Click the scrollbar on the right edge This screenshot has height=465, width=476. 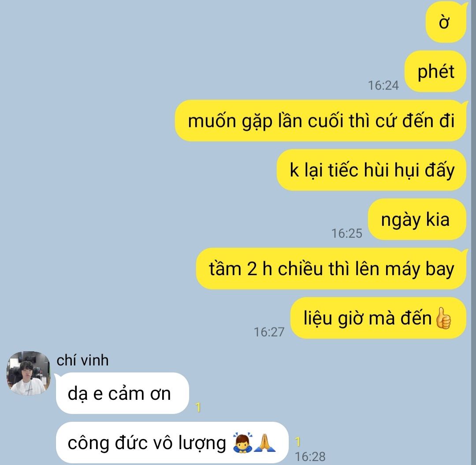(x=473, y=232)
